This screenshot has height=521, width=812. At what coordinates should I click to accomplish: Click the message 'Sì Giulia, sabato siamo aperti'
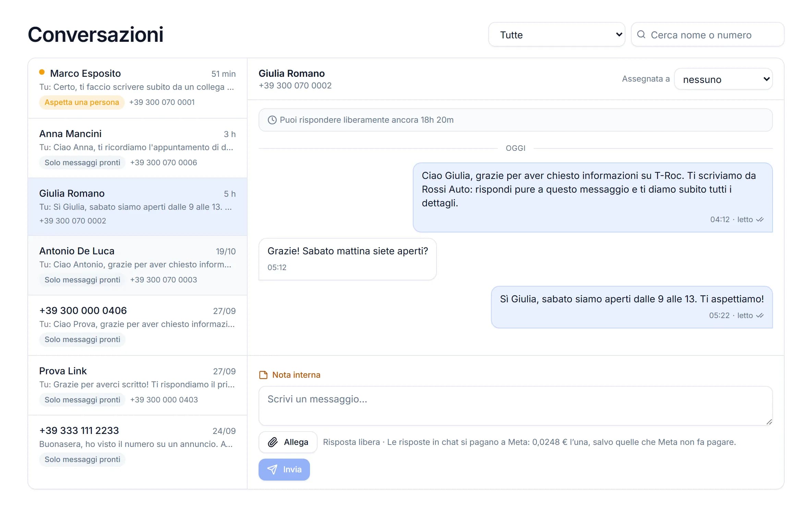(632, 307)
